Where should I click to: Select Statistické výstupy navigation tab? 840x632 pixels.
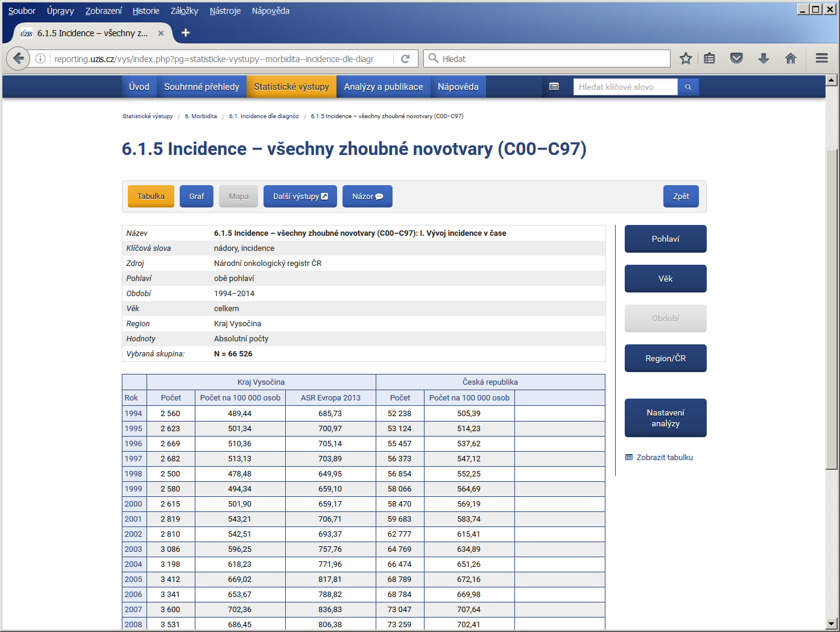(291, 87)
